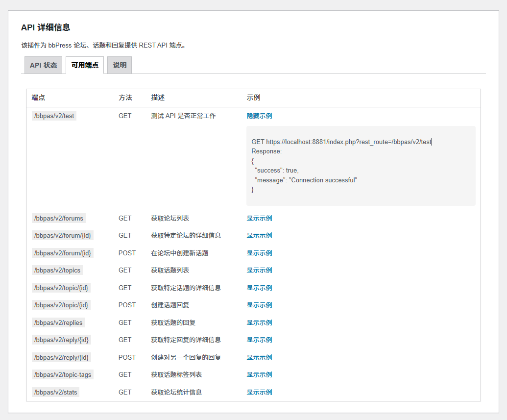The height and width of the screenshot is (420, 507).
Task: Show example for /bbpas/v2/replies endpoint
Action: (259, 323)
